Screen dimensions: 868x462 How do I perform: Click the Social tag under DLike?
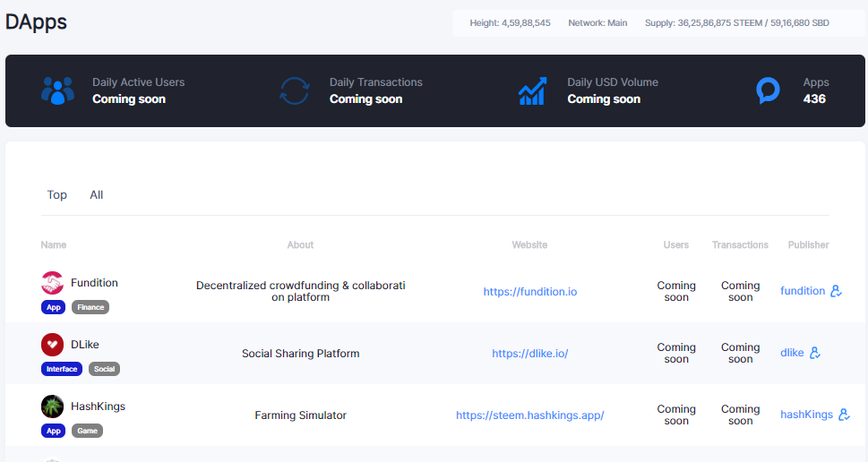pos(104,369)
